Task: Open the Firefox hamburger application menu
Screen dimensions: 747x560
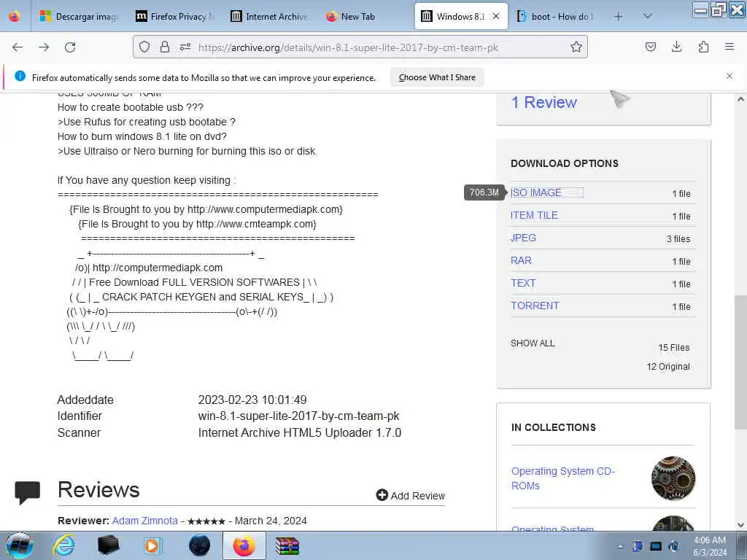Action: pos(729,47)
